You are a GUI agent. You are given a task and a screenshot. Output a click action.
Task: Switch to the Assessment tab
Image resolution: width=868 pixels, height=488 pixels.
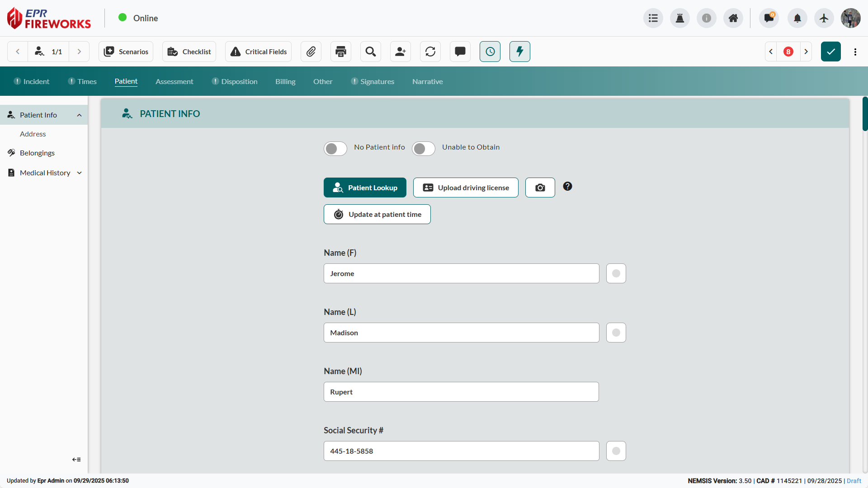pos(174,81)
